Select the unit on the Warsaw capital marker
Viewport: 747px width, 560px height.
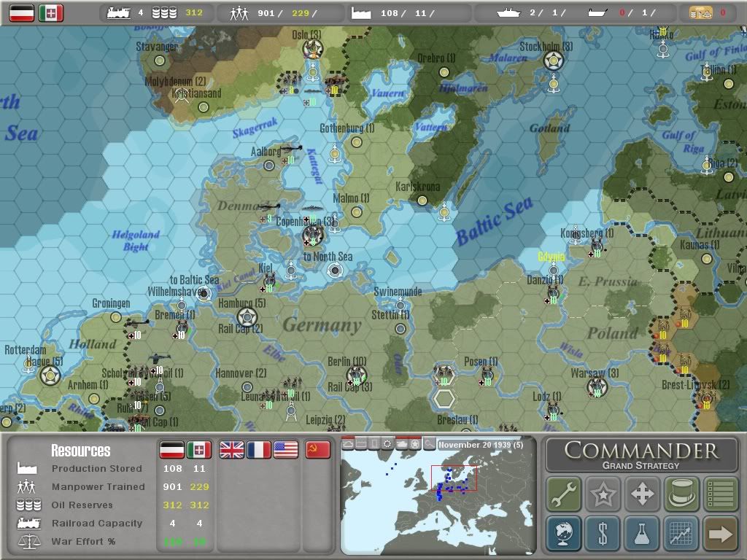click(597, 387)
